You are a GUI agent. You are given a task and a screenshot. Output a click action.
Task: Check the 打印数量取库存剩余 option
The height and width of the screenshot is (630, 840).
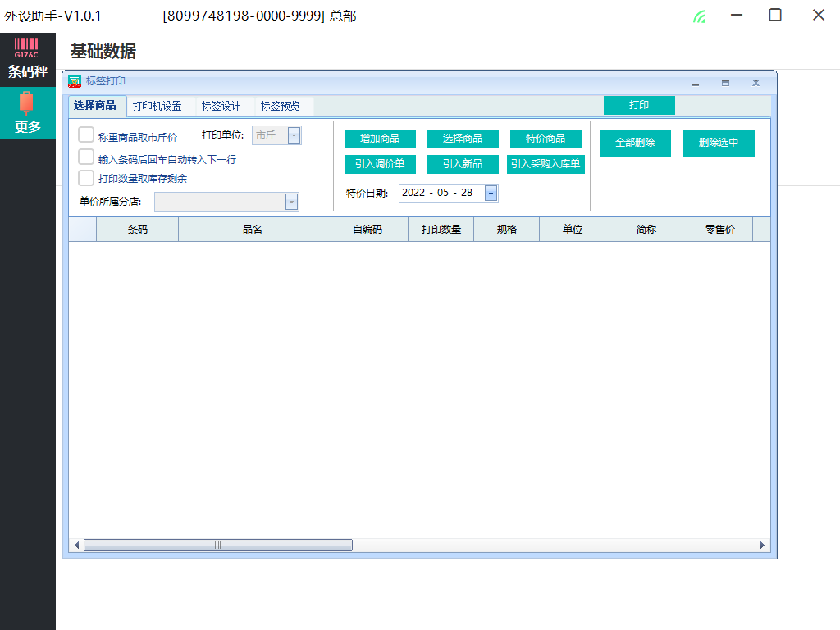(86, 178)
